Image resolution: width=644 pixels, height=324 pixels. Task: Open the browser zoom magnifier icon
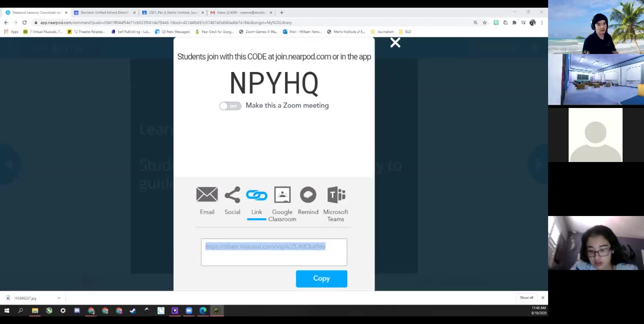click(x=475, y=22)
